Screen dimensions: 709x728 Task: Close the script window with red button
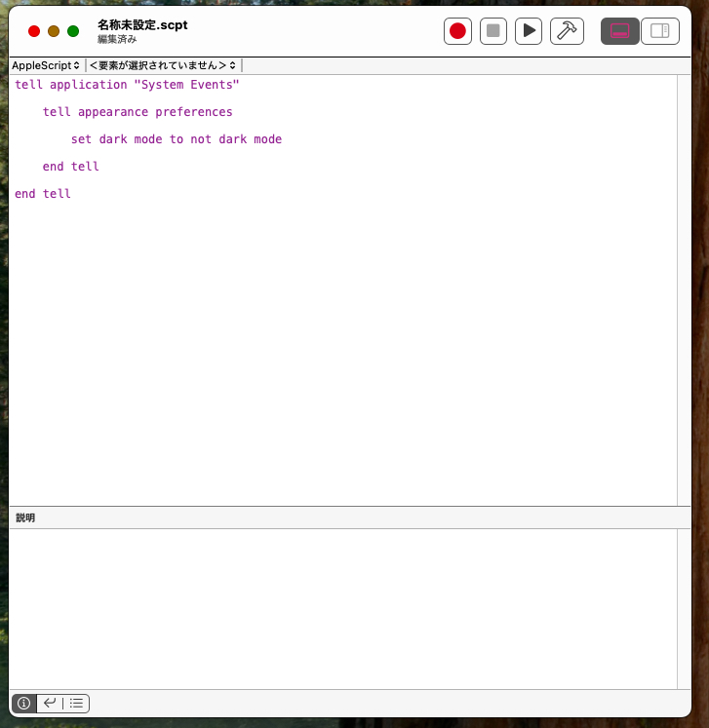pyautogui.click(x=34, y=31)
